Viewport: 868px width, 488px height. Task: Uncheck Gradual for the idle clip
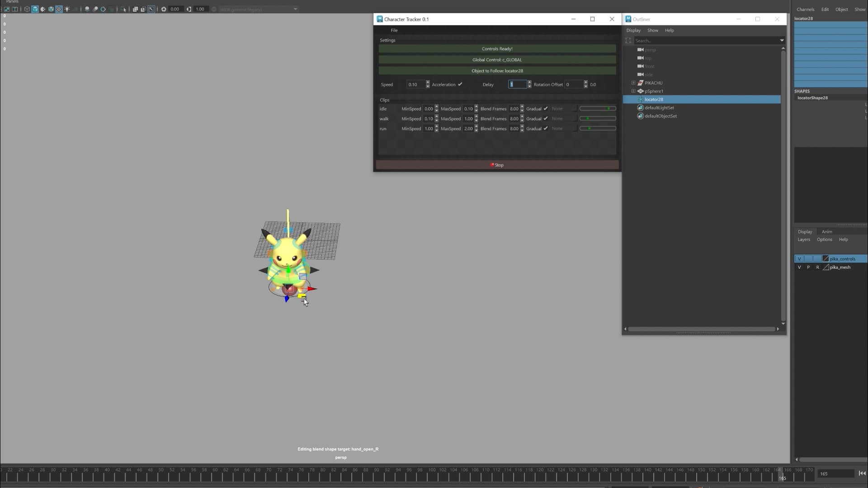coord(546,108)
